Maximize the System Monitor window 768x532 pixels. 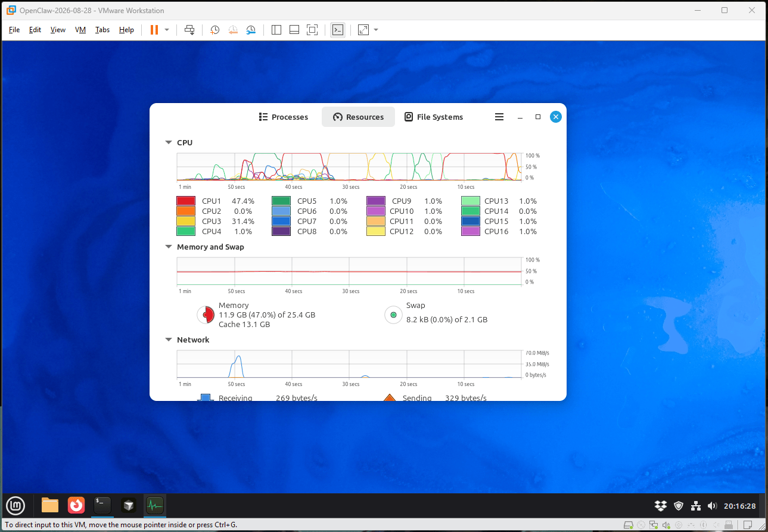point(538,117)
